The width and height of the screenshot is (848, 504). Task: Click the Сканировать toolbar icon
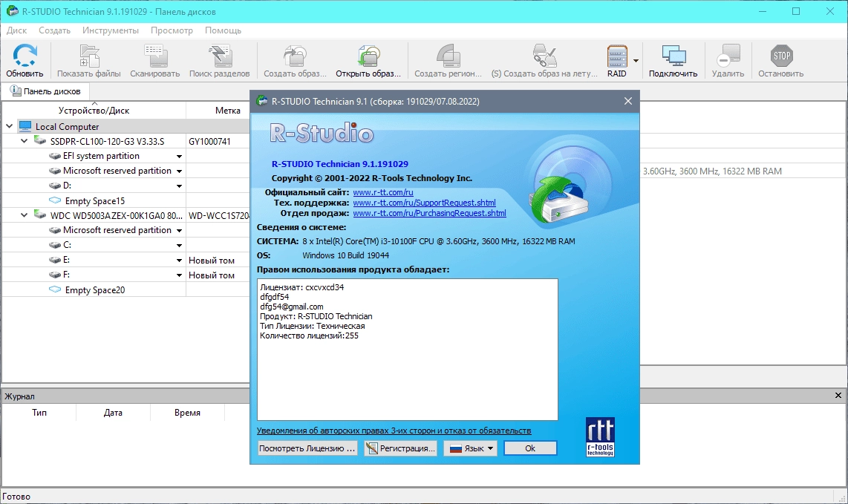pos(155,56)
